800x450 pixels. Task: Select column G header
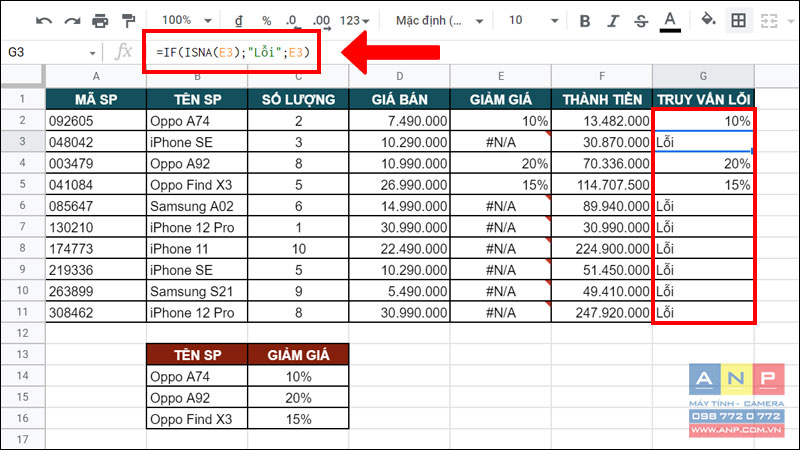[x=703, y=77]
